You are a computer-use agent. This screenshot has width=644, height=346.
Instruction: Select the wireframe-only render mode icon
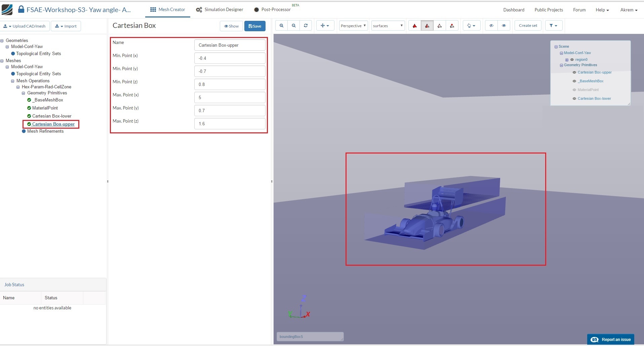pyautogui.click(x=439, y=26)
